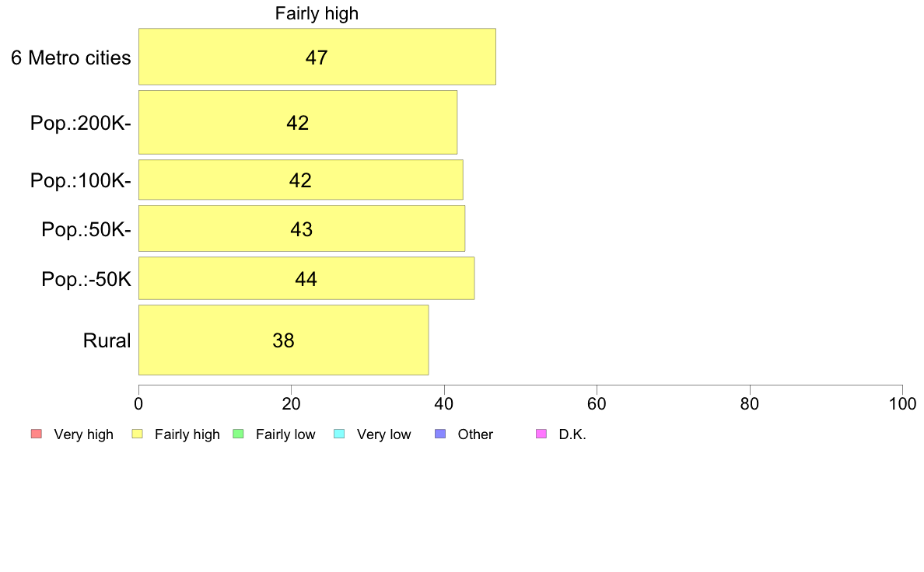Select the Pop.:-50K bar showing 44
The width and height of the screenshot is (924, 572).
[x=306, y=278]
